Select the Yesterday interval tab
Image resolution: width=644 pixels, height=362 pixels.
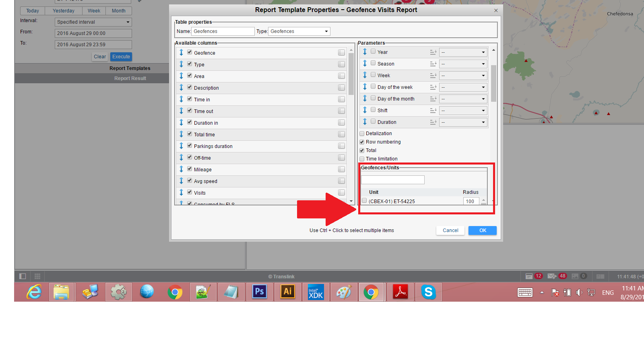pyautogui.click(x=64, y=11)
